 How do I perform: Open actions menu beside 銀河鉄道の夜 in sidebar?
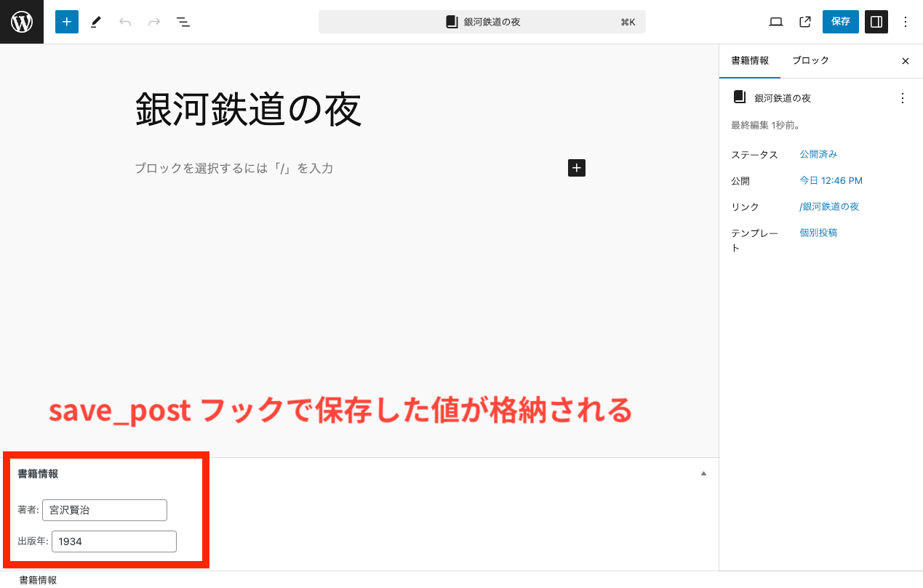(x=903, y=98)
